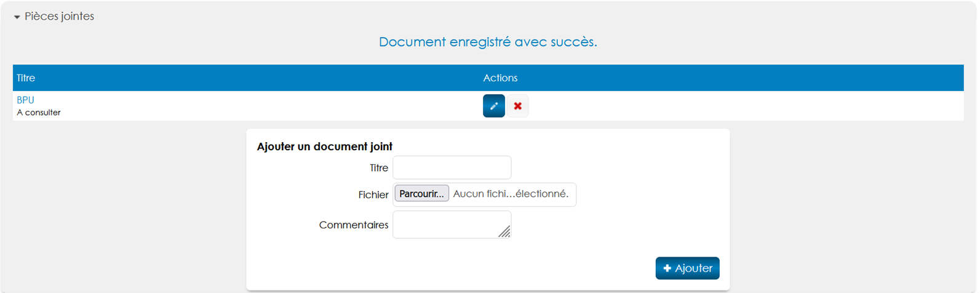Click the Pièces jointes section title
Viewport: 980px width, 293px height.
point(59,17)
